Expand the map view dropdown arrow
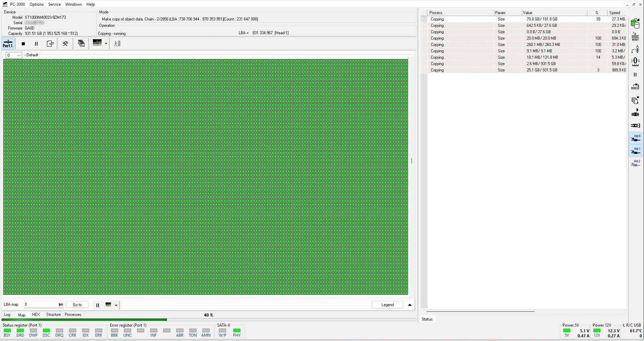Screen dimensions: 644x341 pos(106,44)
